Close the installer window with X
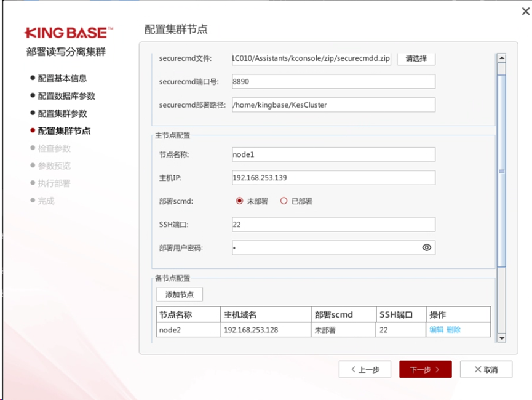Screen dimensions: 532x400 point(525,11)
